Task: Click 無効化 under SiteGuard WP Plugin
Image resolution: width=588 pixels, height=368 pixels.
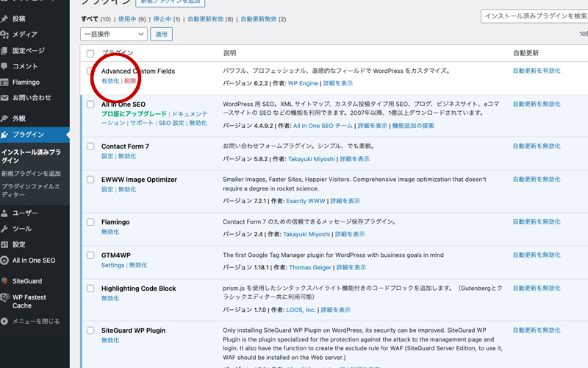Action: coord(110,340)
